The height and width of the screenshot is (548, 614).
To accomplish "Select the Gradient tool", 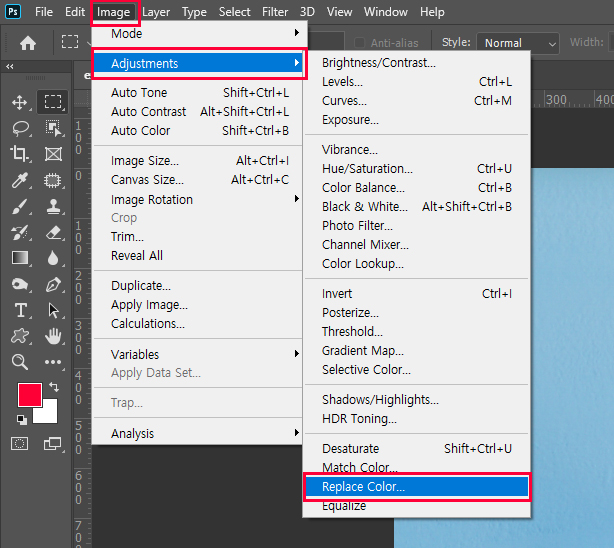I will (x=20, y=259).
